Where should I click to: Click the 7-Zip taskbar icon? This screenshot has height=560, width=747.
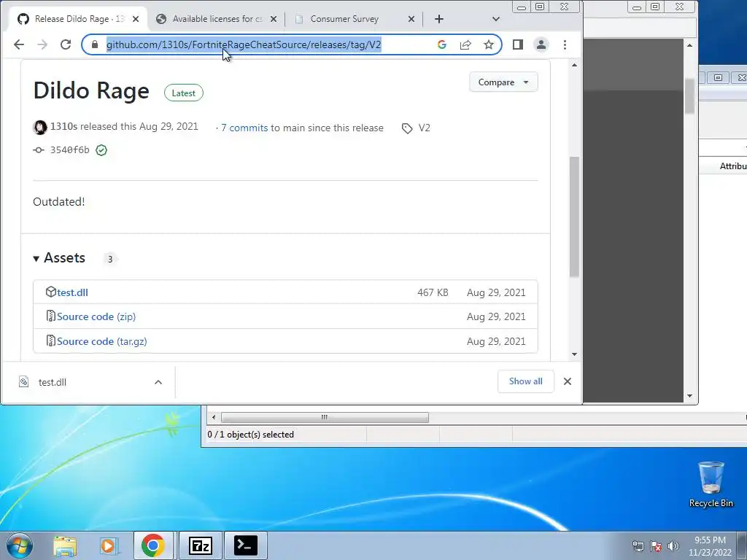tap(201, 545)
